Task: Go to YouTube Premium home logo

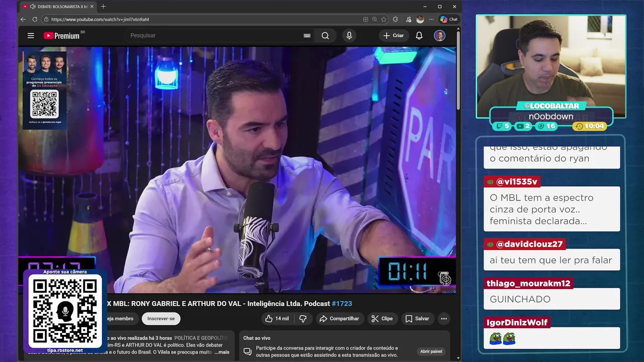Action: tap(62, 36)
